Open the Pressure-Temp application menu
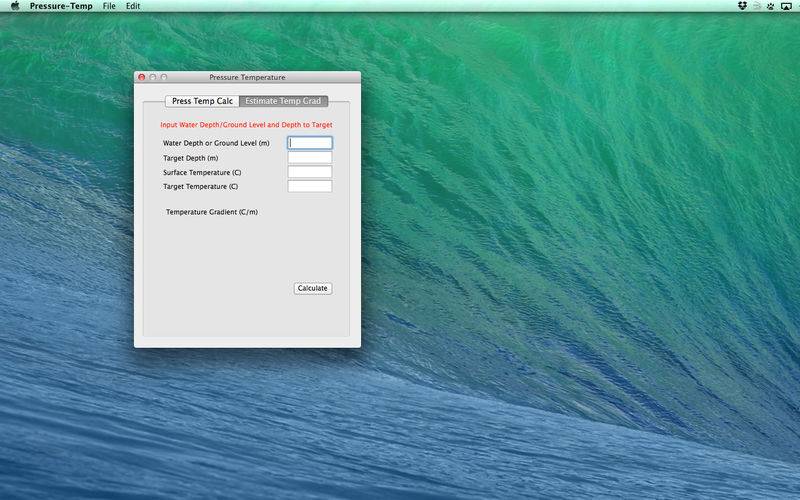Viewport: 800px width, 500px height. point(61,6)
